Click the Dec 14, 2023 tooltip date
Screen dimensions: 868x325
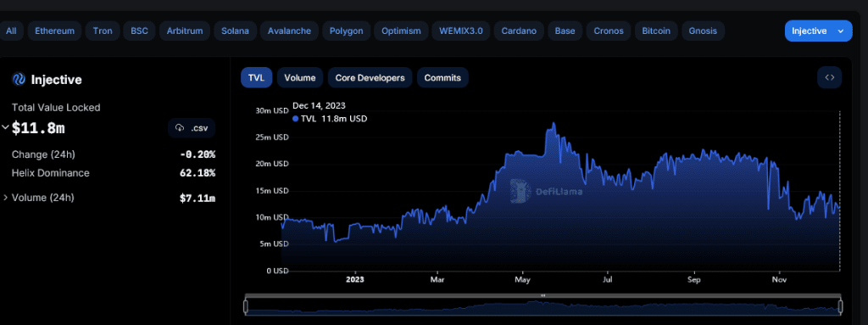tap(319, 105)
